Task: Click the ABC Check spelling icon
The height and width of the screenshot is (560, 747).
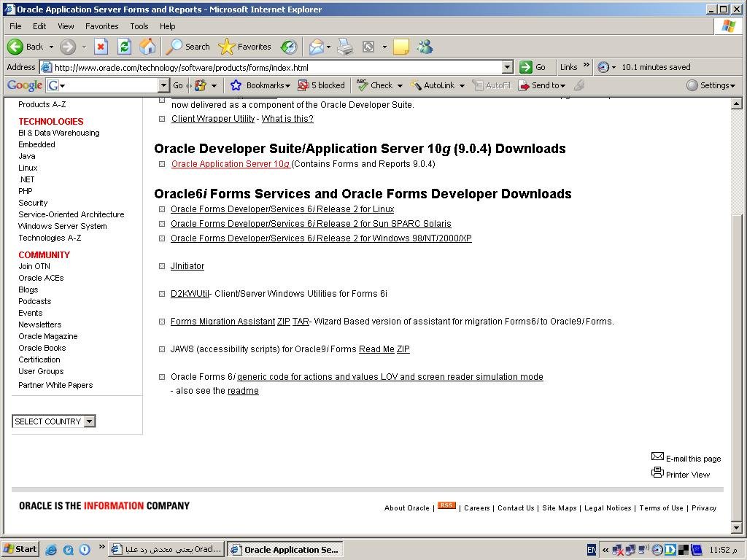Action: click(362, 85)
